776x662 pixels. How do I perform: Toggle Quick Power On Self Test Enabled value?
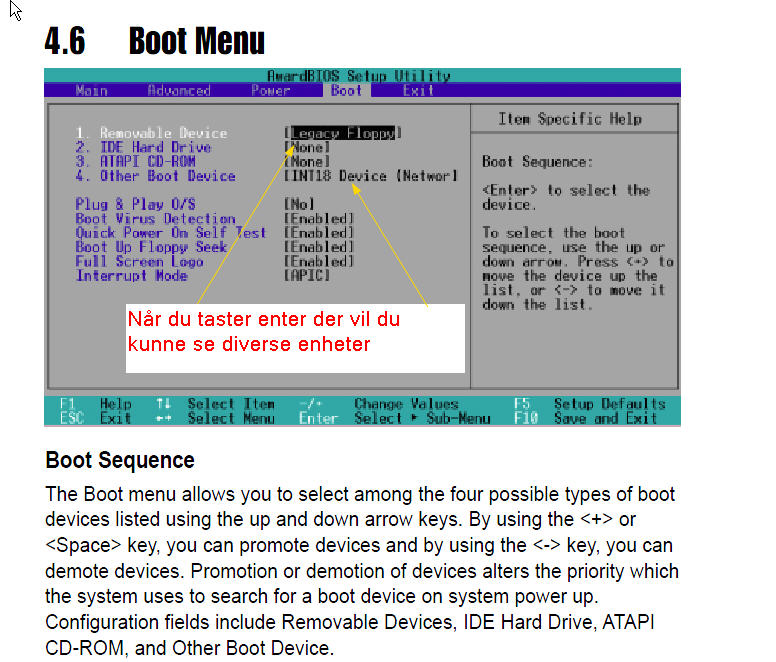pyautogui.click(x=319, y=233)
